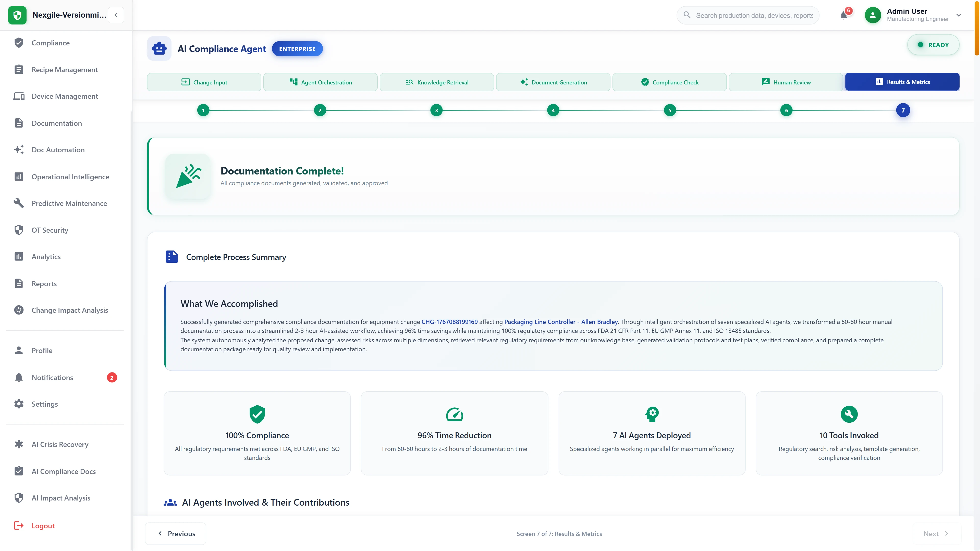Click the Previous button
Screen dimensions: 980x551
(x=175, y=533)
